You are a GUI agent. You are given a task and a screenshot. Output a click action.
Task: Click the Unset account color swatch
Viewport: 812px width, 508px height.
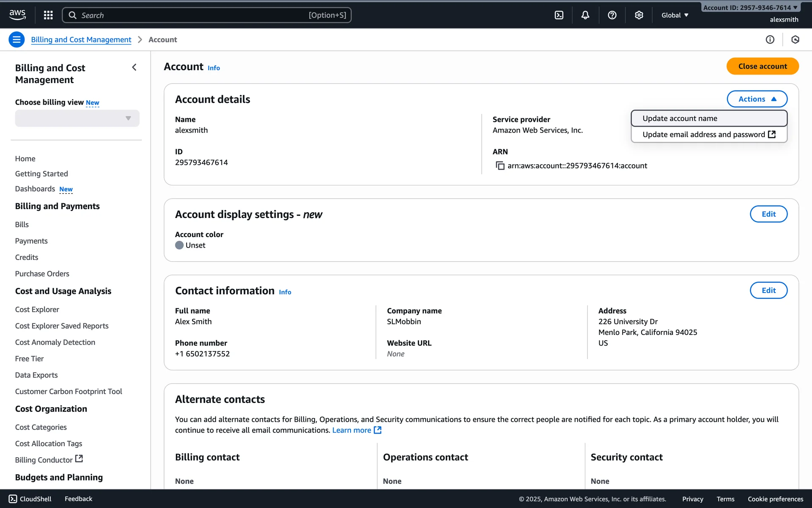179,245
